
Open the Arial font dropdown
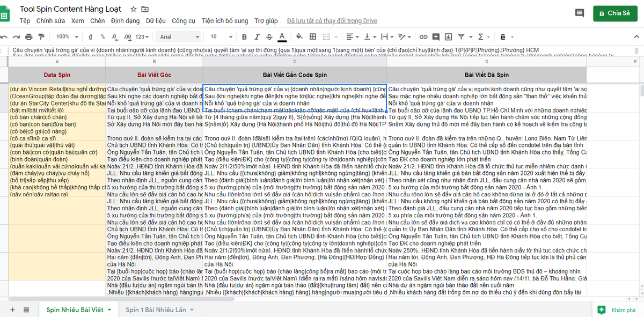(179, 36)
